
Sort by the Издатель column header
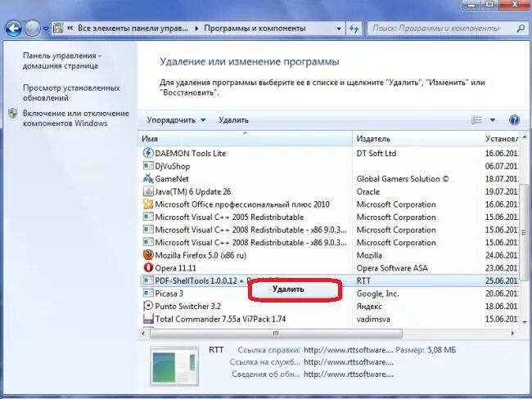[x=417, y=139]
